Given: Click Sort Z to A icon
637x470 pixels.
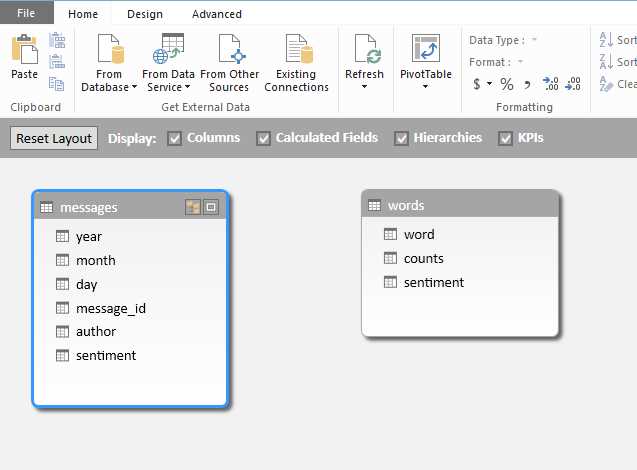Looking at the screenshot, I should pyautogui.click(x=606, y=62).
